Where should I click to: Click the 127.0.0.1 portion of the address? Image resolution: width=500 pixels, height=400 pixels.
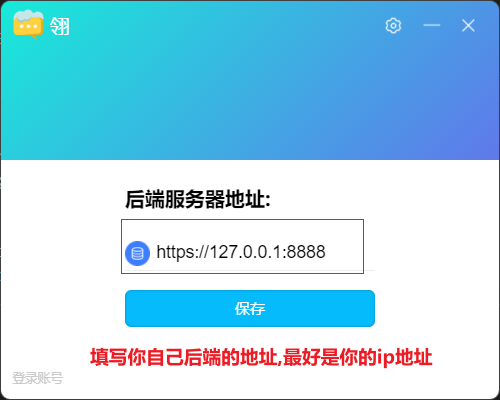coord(246,252)
